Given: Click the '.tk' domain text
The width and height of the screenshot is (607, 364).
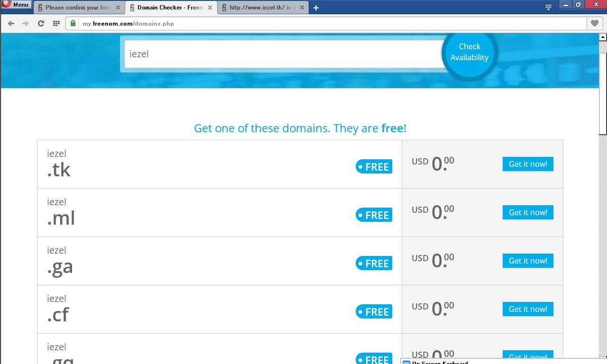Looking at the screenshot, I should (x=59, y=170).
